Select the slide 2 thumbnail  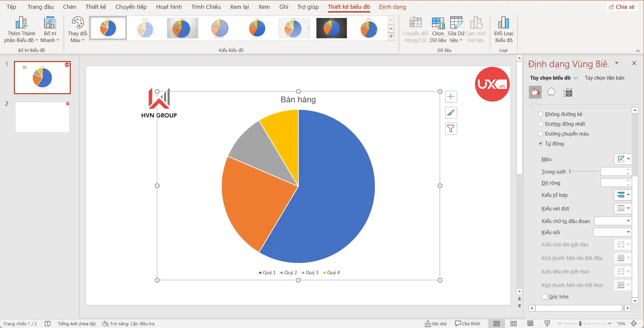pyautogui.click(x=42, y=117)
